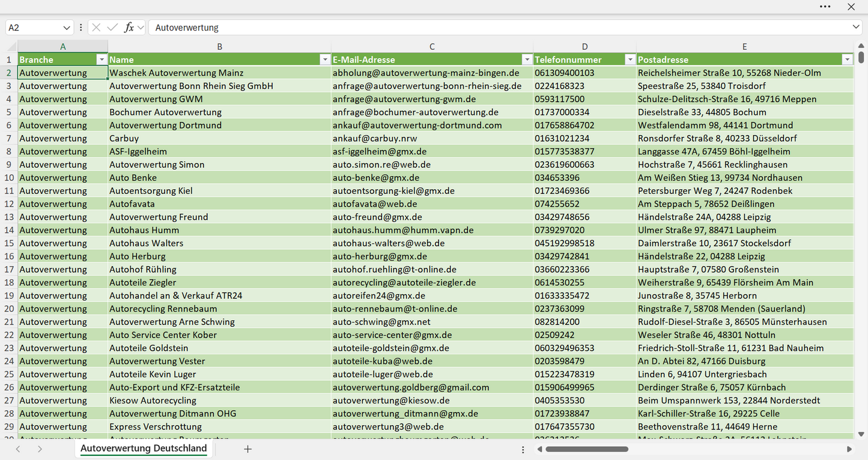Image resolution: width=868 pixels, height=460 pixels.
Task: Select column B header
Action: [220, 46]
